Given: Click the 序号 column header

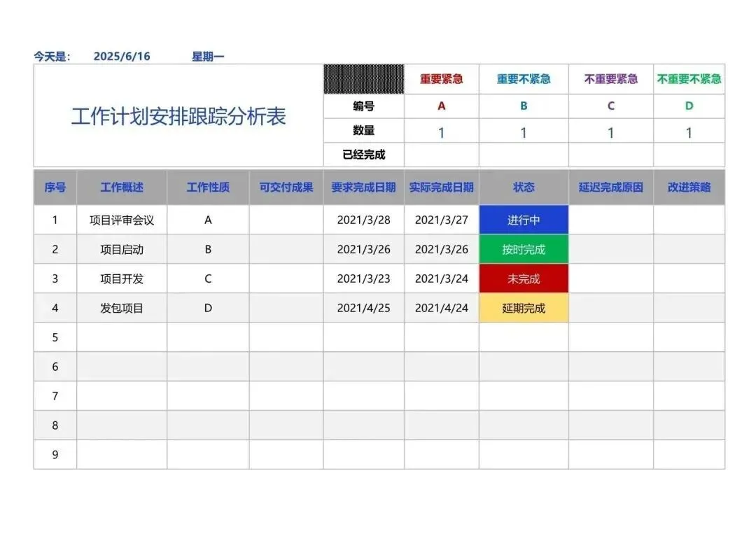Looking at the screenshot, I should tap(55, 188).
